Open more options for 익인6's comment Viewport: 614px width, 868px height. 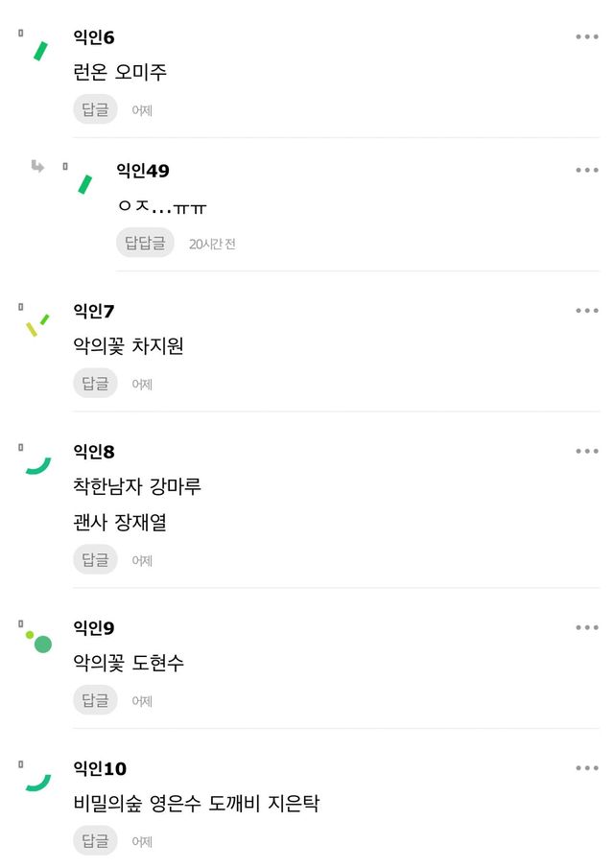(x=586, y=37)
